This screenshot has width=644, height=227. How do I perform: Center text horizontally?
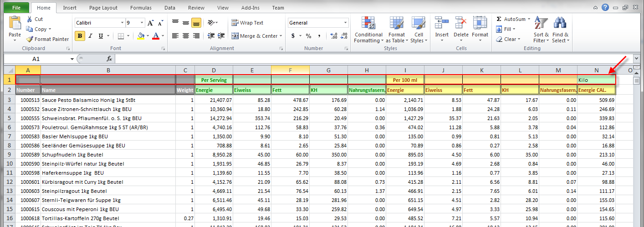[186, 36]
